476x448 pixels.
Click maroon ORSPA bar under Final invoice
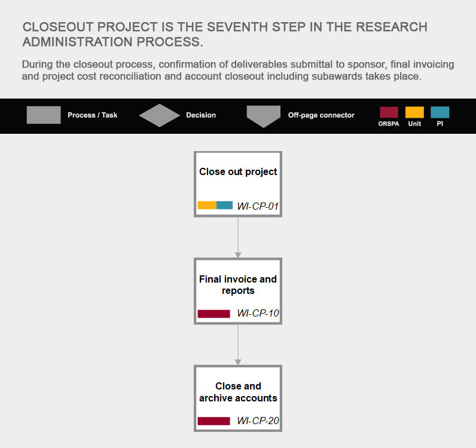pos(213,314)
